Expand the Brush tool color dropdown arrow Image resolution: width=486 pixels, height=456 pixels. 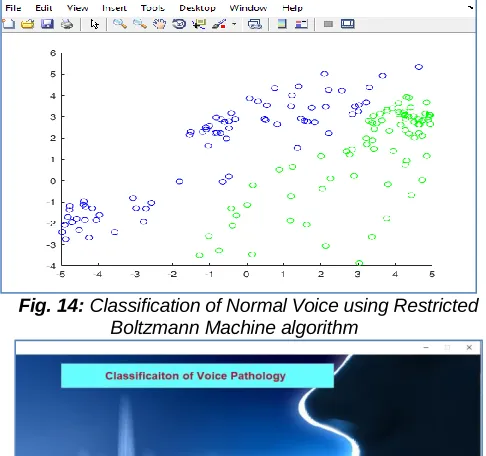(234, 24)
